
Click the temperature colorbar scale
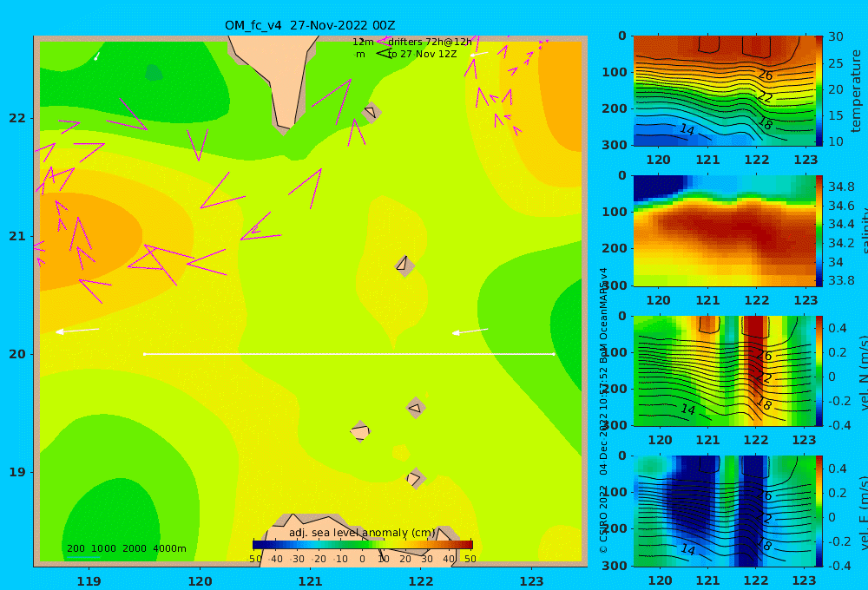click(x=819, y=91)
